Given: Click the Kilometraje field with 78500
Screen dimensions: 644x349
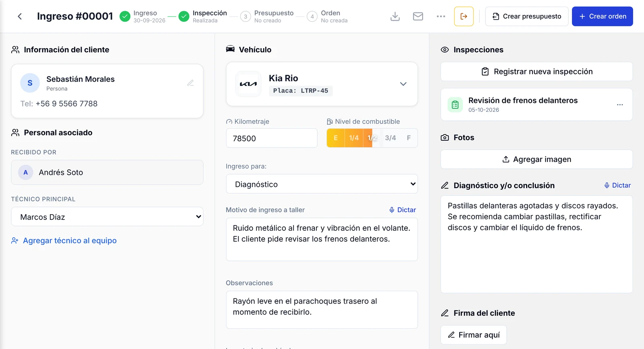Looking at the screenshot, I should (272, 138).
